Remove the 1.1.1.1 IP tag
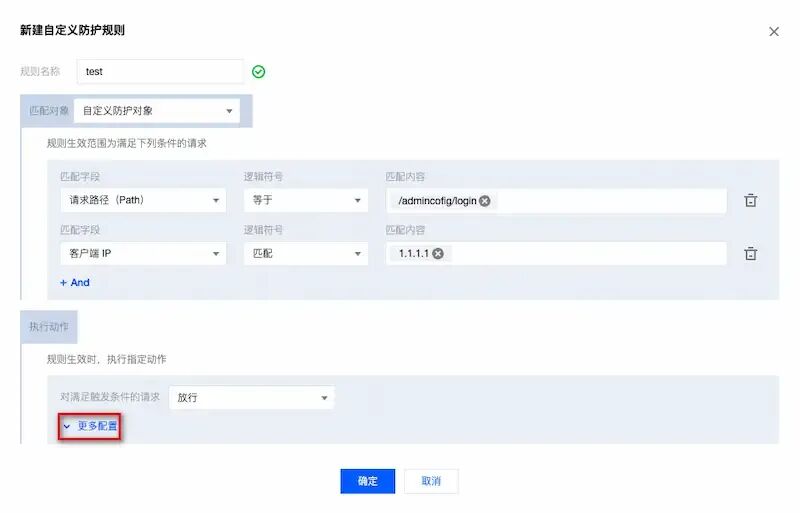This screenshot has width=800, height=513. [438, 254]
